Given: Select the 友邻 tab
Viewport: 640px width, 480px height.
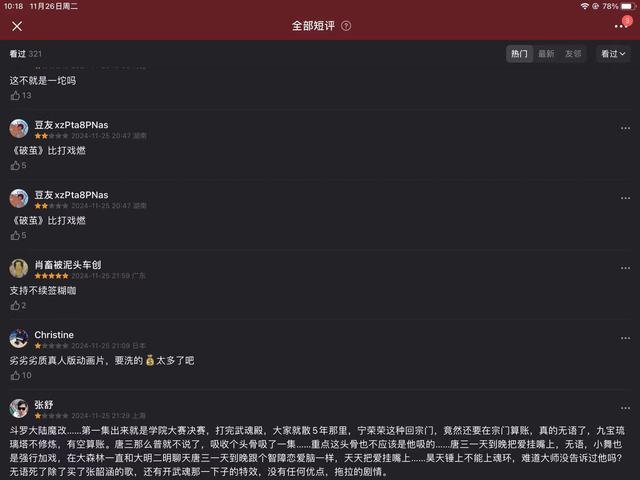Looking at the screenshot, I should [573, 54].
